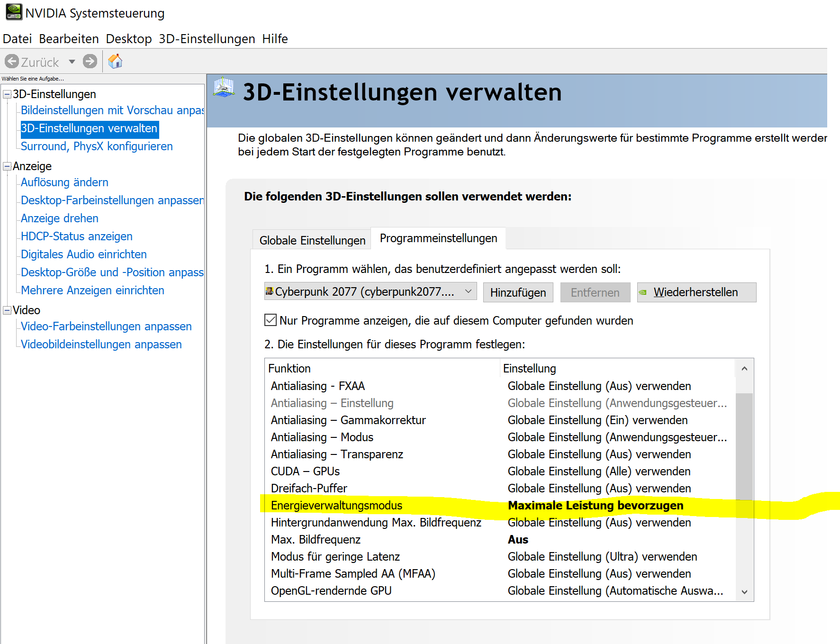Viewport: 840px width, 644px height.
Task: Select the Programmeinstellungen tab
Action: 438,238
